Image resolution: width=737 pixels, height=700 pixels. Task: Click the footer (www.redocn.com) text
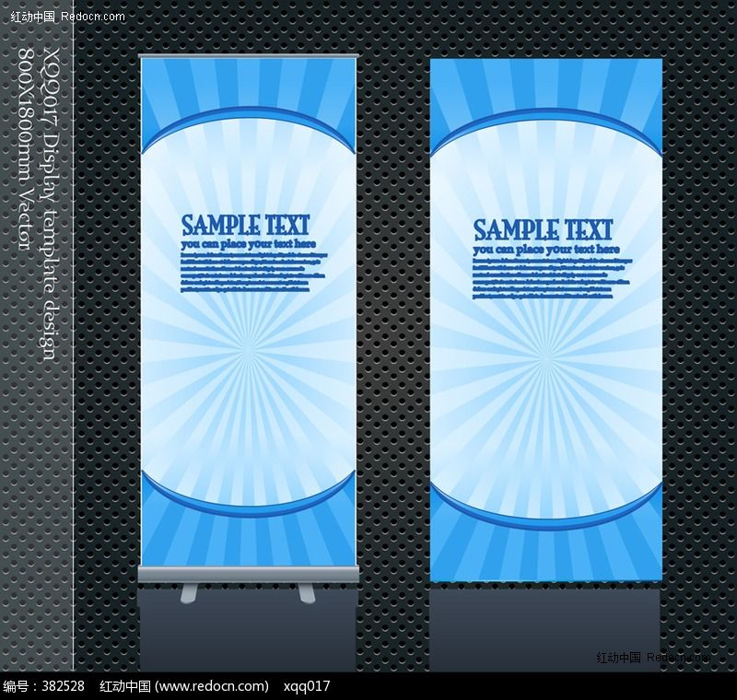click(x=212, y=686)
